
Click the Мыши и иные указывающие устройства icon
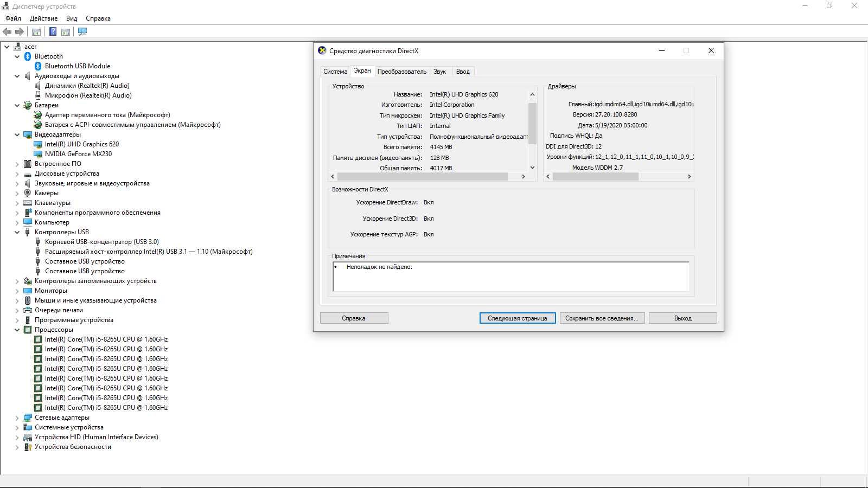[28, 300]
